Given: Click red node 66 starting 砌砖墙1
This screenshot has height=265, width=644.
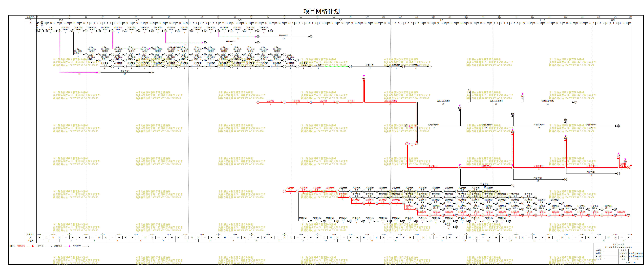Looking at the screenshot, I should coord(258,102).
